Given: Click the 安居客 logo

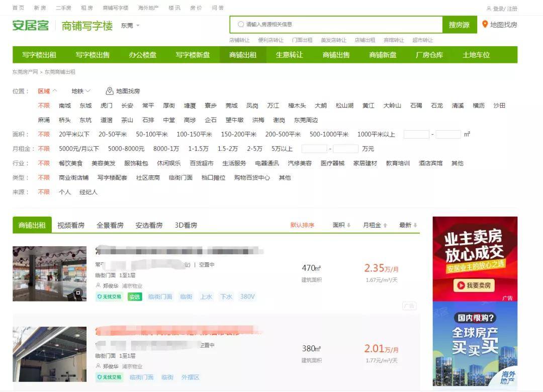Looking at the screenshot, I should (x=31, y=25).
